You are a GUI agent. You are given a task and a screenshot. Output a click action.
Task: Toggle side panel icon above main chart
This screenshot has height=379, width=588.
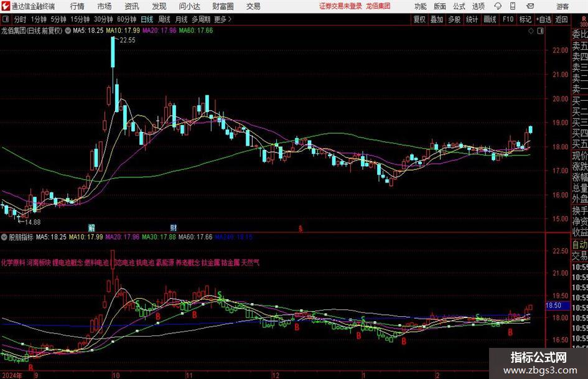coord(540,31)
